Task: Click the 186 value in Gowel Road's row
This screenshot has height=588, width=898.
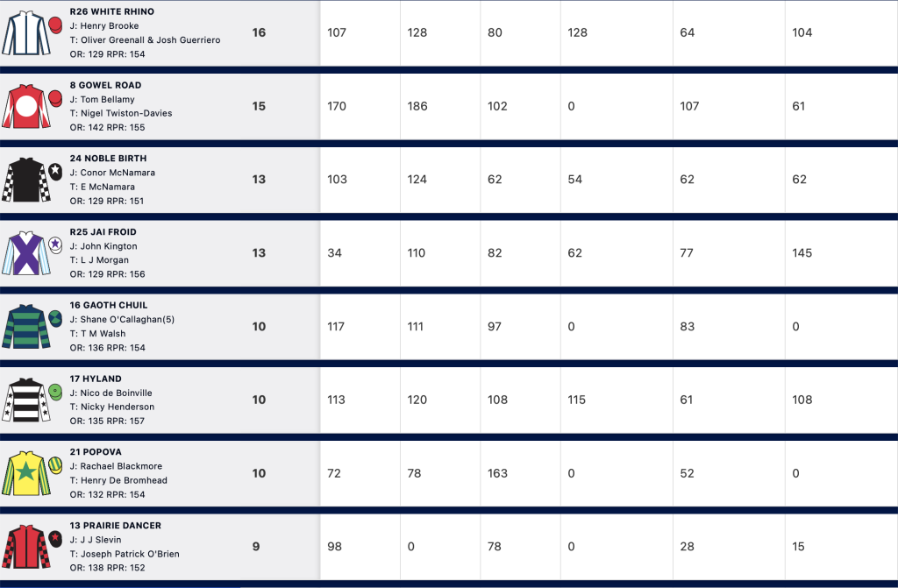Action: tap(417, 106)
